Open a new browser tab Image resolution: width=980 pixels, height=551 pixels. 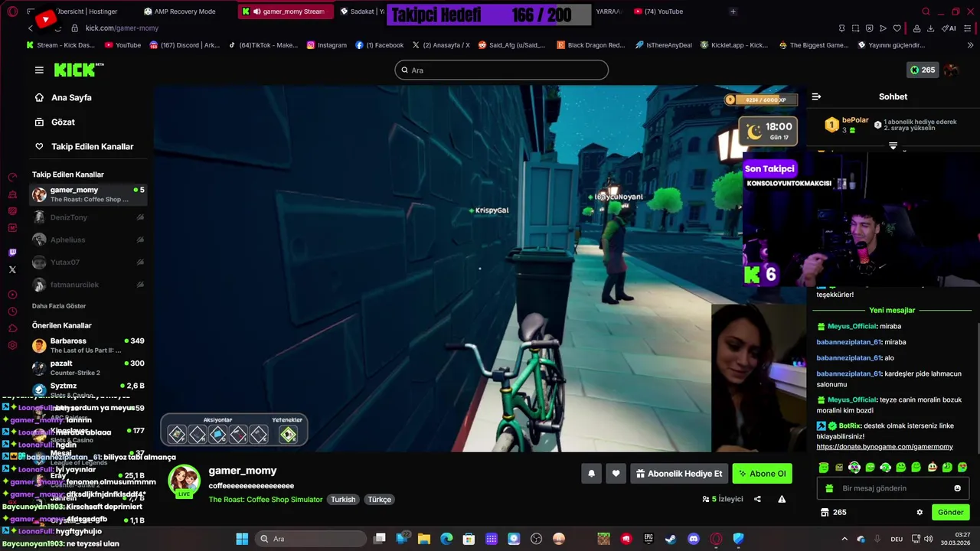pos(733,11)
